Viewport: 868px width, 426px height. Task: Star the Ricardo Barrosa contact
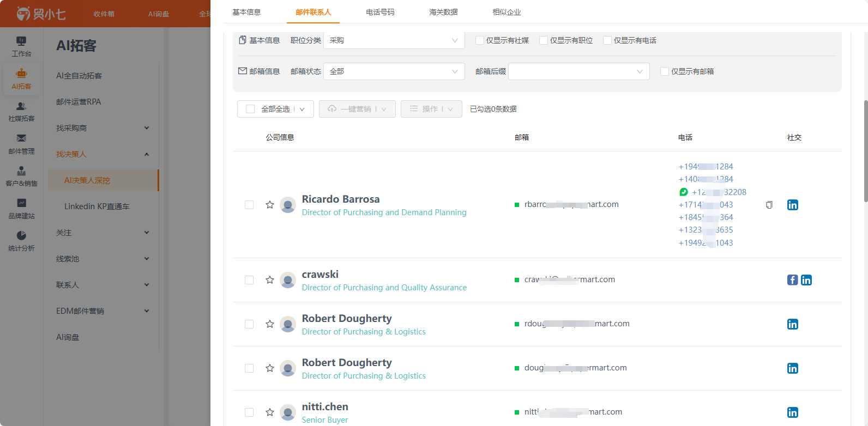click(x=270, y=205)
